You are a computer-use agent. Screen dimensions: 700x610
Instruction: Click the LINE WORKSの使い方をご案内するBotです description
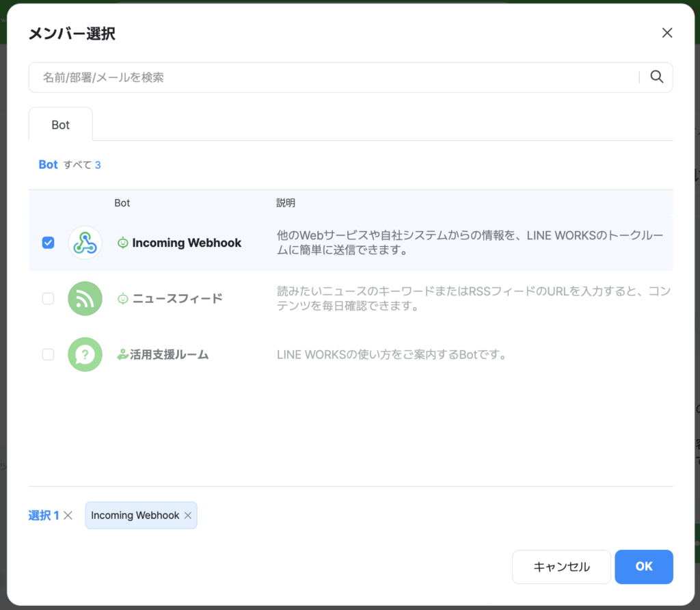(392, 354)
